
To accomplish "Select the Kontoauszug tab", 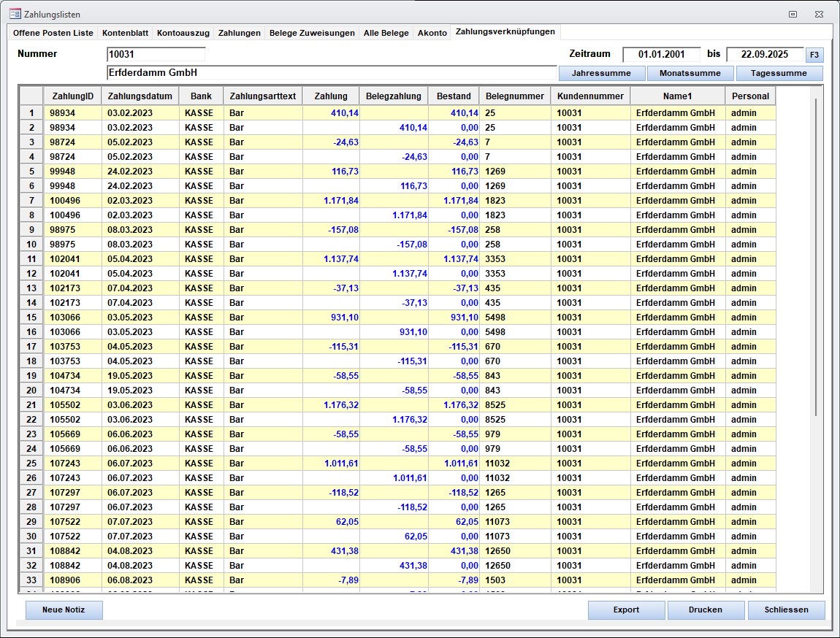I will 183,33.
